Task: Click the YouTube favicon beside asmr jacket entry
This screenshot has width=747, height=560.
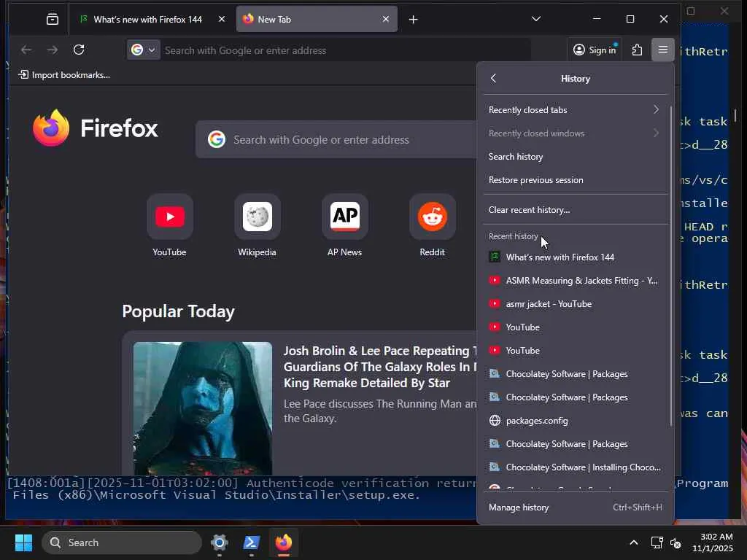Action: click(x=495, y=304)
